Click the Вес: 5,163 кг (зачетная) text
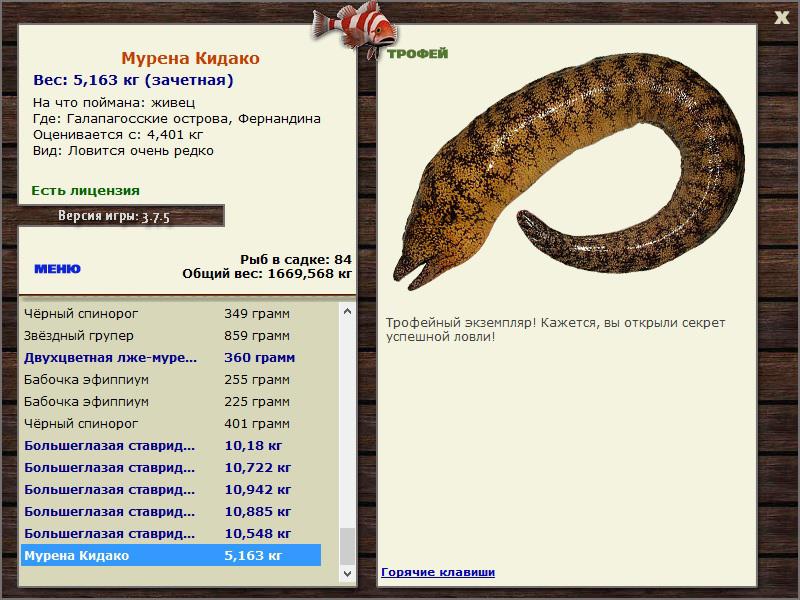 [x=133, y=80]
